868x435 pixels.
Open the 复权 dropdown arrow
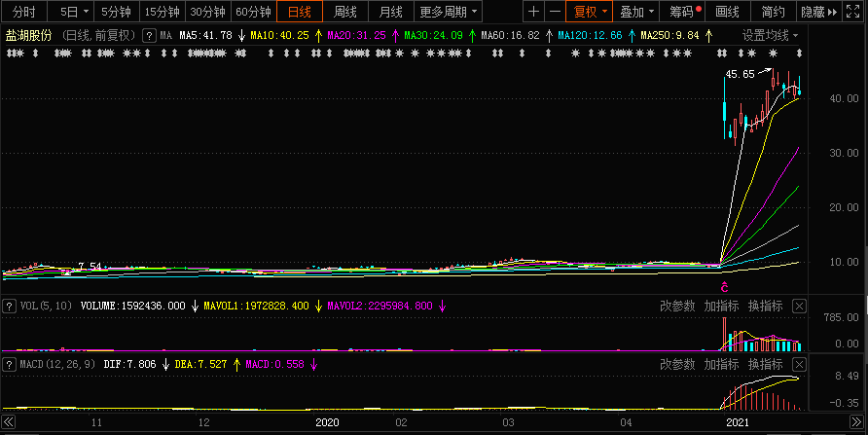pos(604,12)
